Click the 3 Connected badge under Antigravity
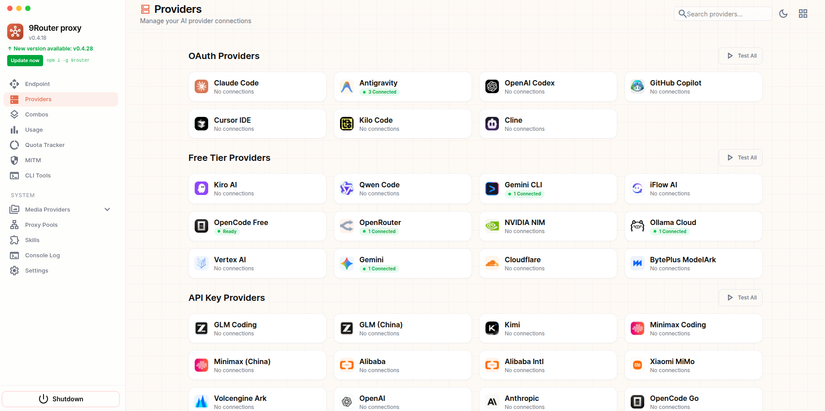The height and width of the screenshot is (411, 825). pyautogui.click(x=379, y=92)
